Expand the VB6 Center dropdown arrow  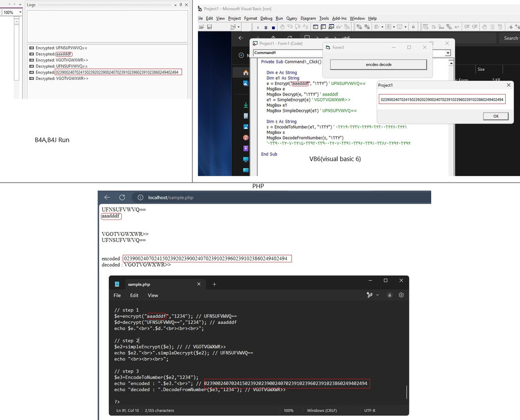tap(393, 27)
